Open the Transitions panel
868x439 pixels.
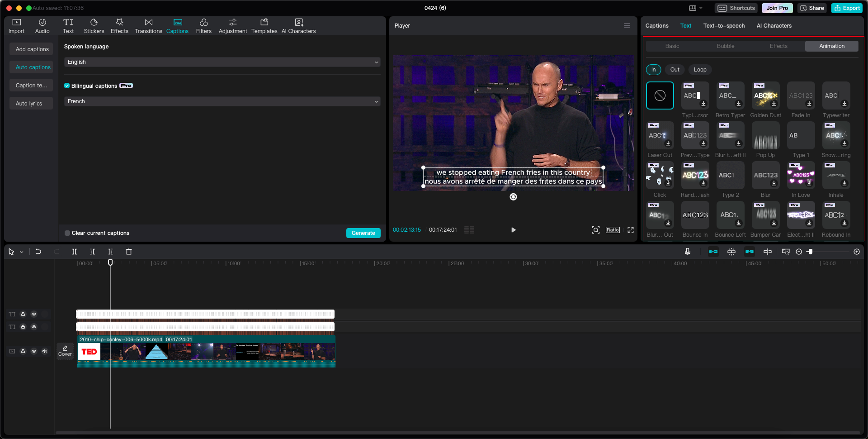click(148, 26)
